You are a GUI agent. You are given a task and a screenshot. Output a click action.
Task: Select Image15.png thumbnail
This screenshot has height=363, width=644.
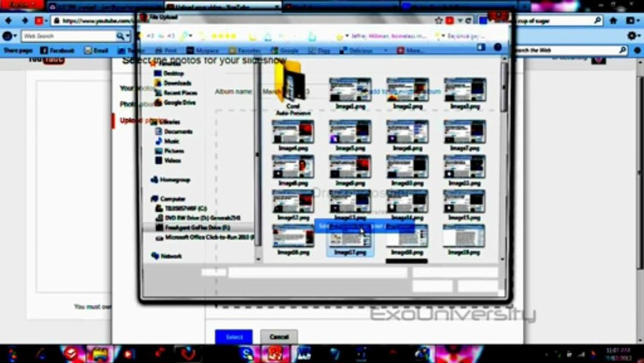465,201
